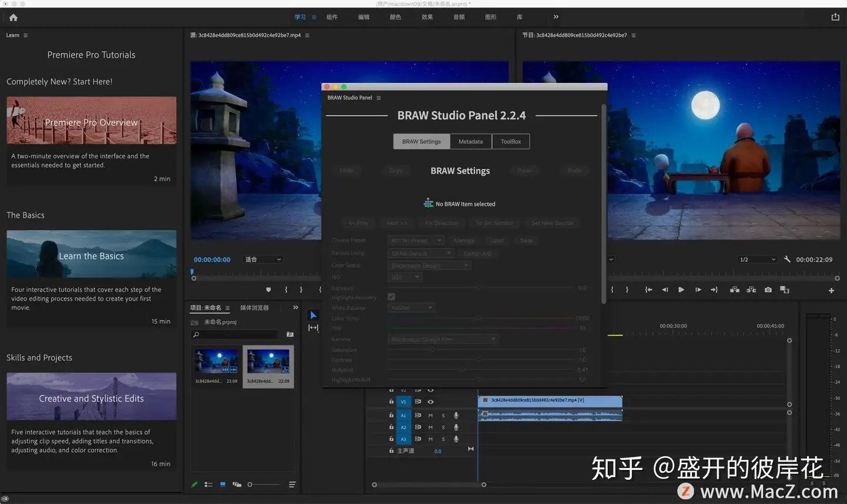The width and height of the screenshot is (847, 504).
Task: Open the Choose Preset dropdown in BRAW Settings
Action: 416,240
